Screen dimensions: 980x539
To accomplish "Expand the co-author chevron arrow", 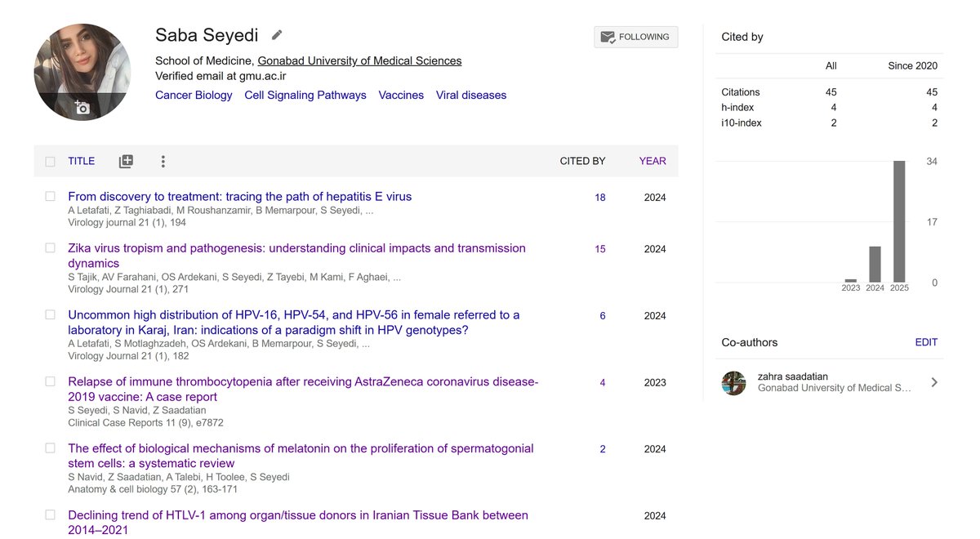I will click(x=934, y=382).
